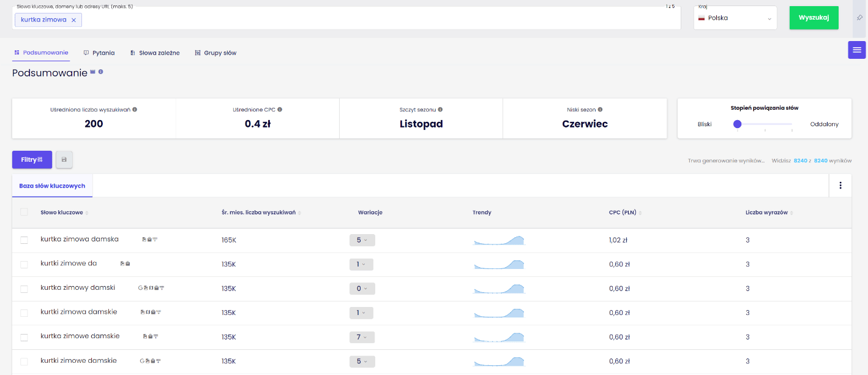Image resolution: width=868 pixels, height=375 pixels.
Task: Open the Filtry filters button
Action: click(x=32, y=159)
